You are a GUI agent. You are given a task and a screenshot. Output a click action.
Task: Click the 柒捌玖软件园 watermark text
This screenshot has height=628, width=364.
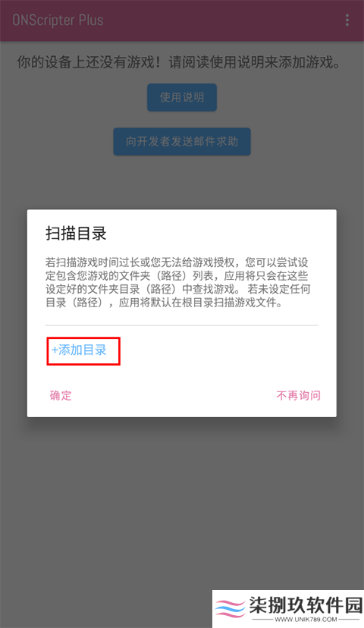(306, 605)
